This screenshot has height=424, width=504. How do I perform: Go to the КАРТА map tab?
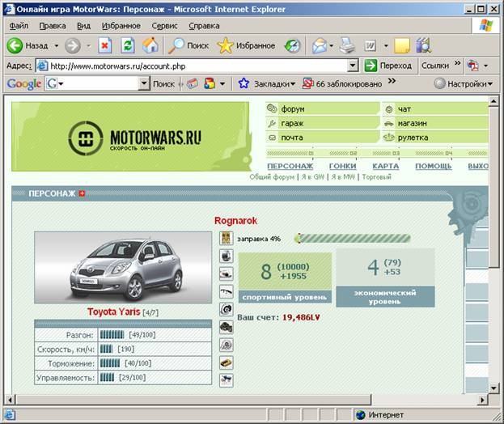click(385, 166)
